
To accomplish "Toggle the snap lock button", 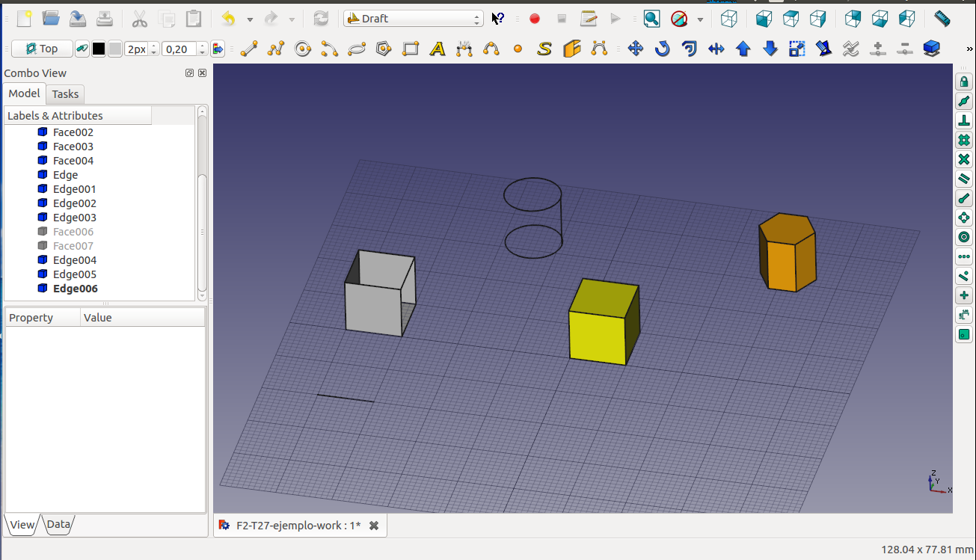I will click(964, 82).
